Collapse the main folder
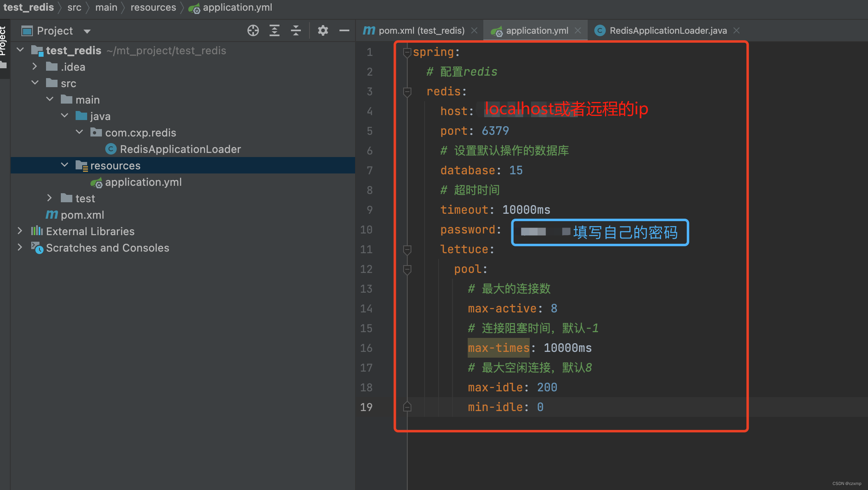This screenshot has height=490, width=868. point(50,99)
